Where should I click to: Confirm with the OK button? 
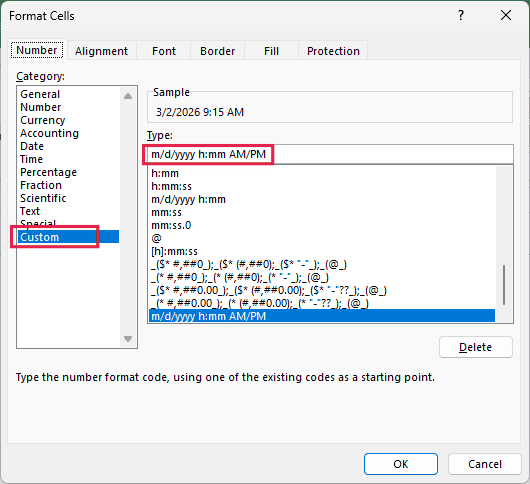tap(401, 464)
